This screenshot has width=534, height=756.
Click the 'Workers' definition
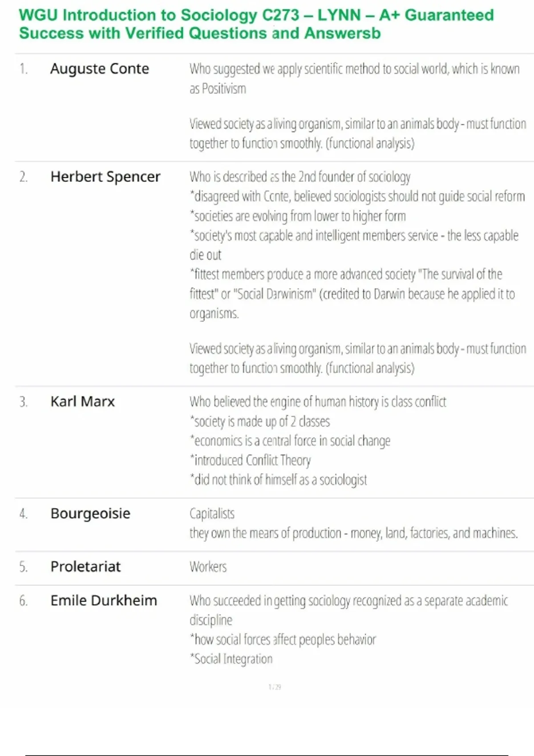point(208,567)
